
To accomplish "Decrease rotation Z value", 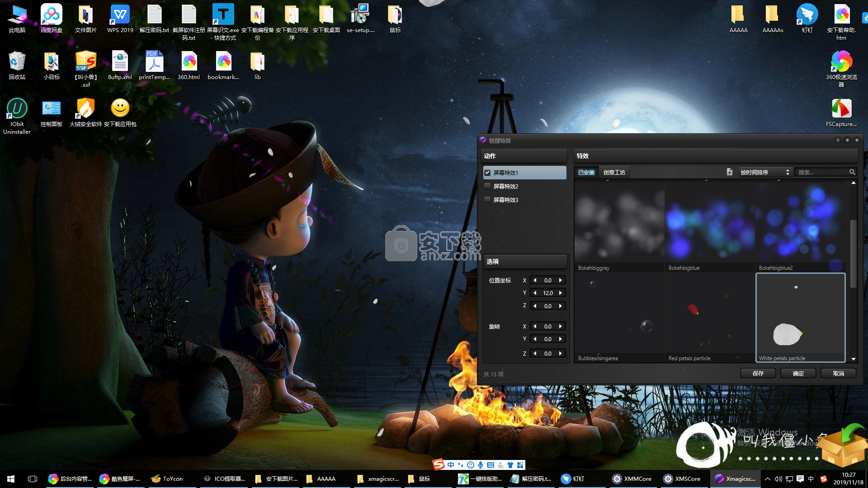I will (x=535, y=353).
